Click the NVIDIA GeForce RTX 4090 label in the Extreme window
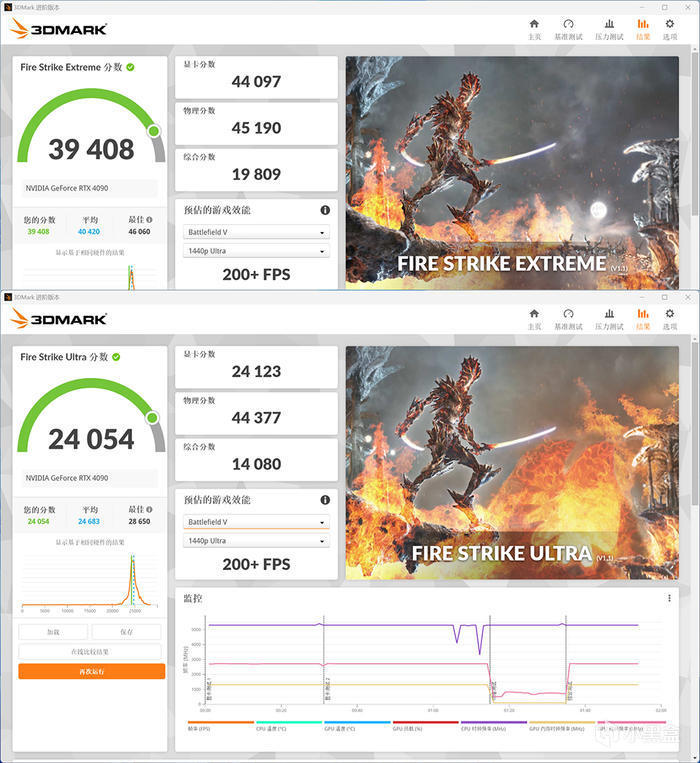Viewport: 700px width, 763px height. (67, 188)
